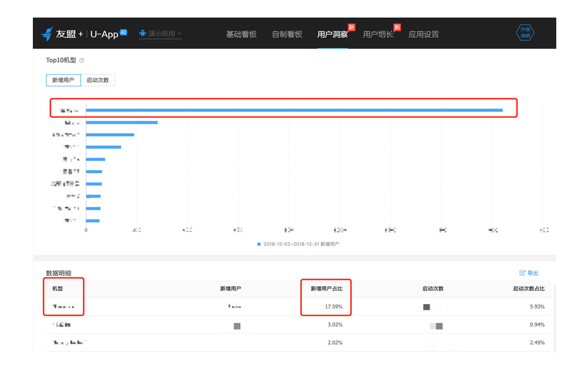Go to 应用设置 menu

click(x=423, y=34)
